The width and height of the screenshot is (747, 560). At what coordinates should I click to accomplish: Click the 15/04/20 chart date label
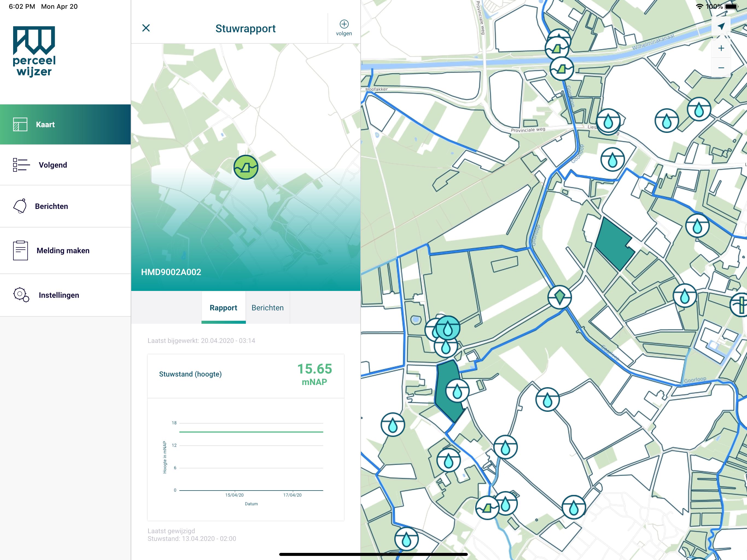(234, 495)
